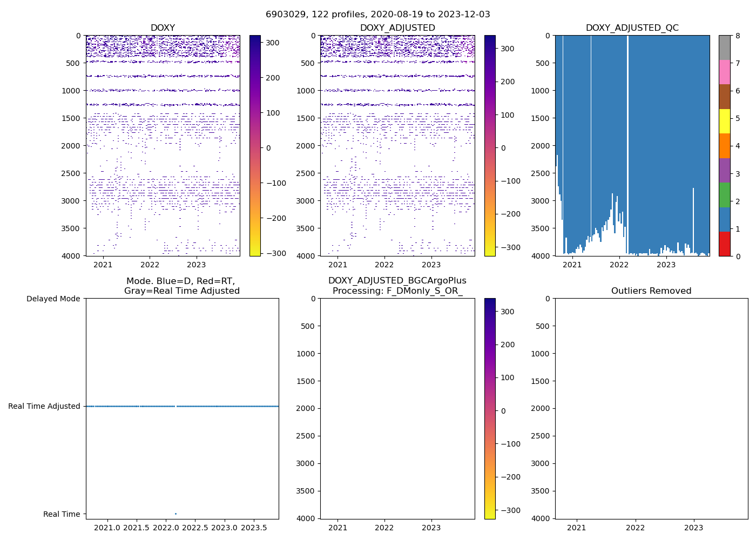Select the DOXY_ADJUSTED_QC plot title

[632, 28]
